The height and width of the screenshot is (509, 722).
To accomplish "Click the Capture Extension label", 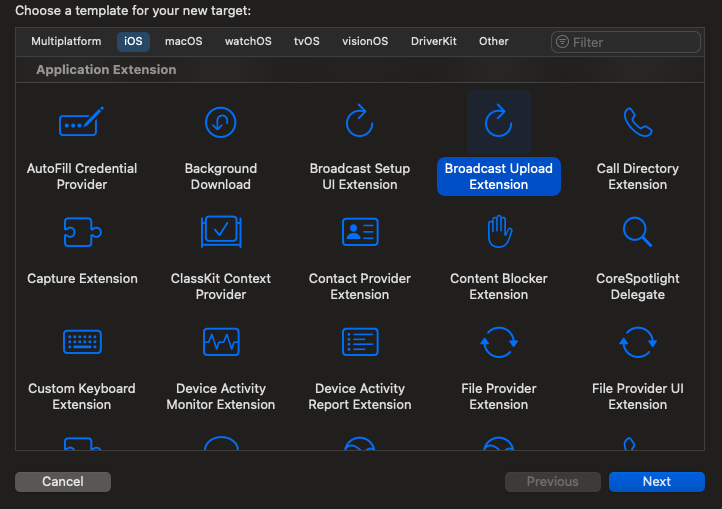I will (x=82, y=279).
